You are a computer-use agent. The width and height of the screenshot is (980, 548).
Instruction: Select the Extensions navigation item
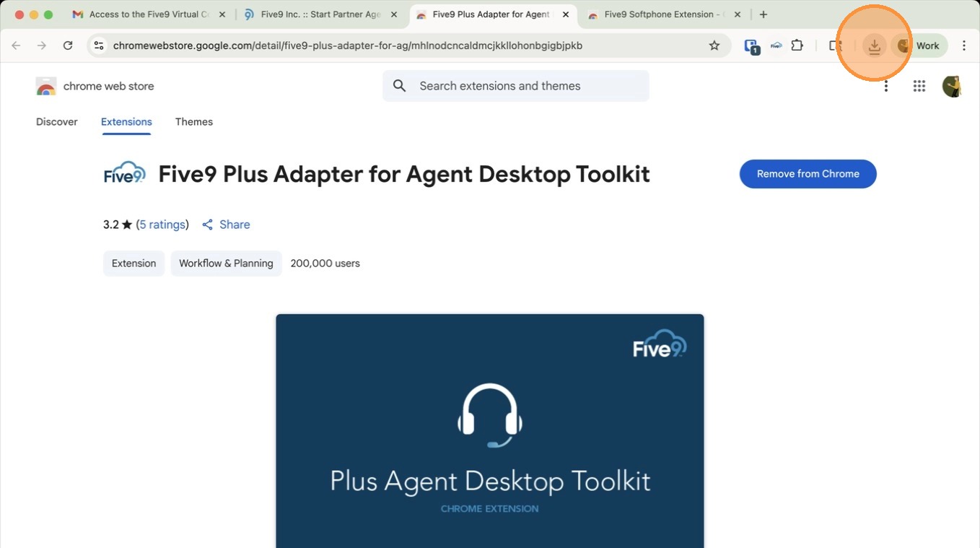[x=126, y=122]
